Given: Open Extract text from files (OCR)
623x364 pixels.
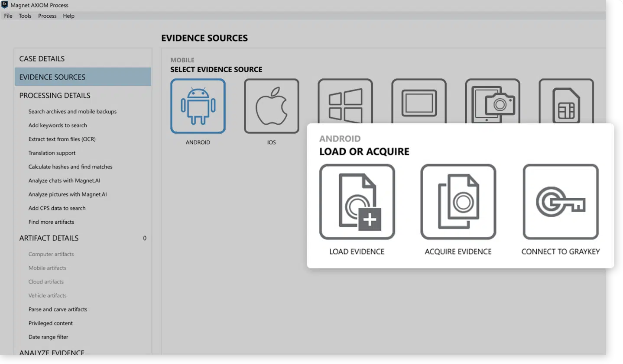Looking at the screenshot, I should (62, 139).
